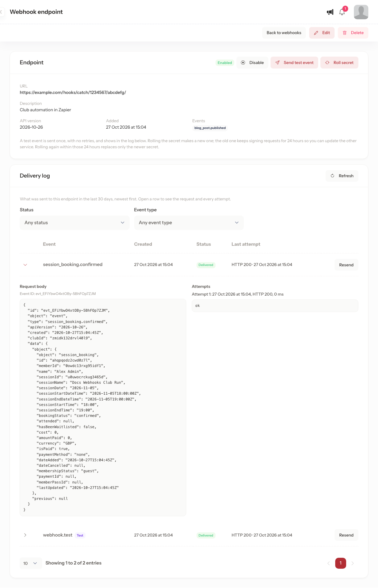
Task: Send a test event
Action: (x=294, y=63)
